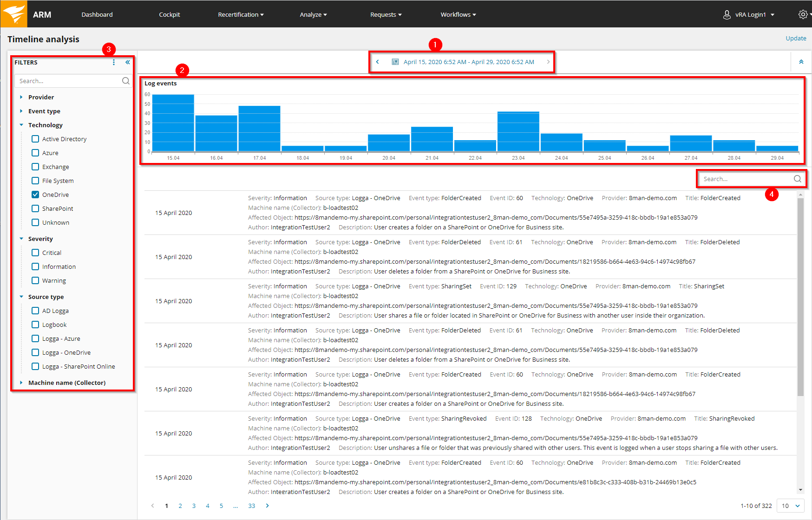Screen dimensions: 812x520
Task: Collapse the Filters panel with the double-chevron icon
Action: [127, 62]
